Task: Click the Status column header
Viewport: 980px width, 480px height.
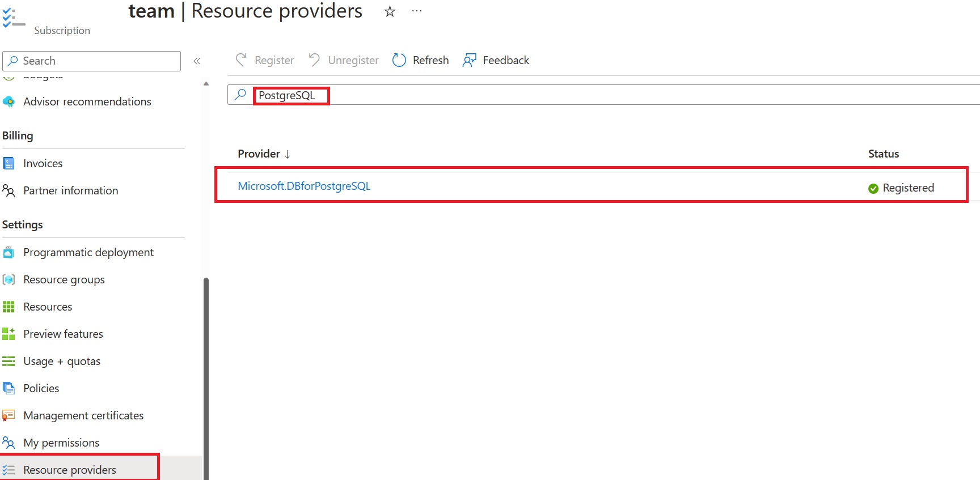Action: coord(884,154)
